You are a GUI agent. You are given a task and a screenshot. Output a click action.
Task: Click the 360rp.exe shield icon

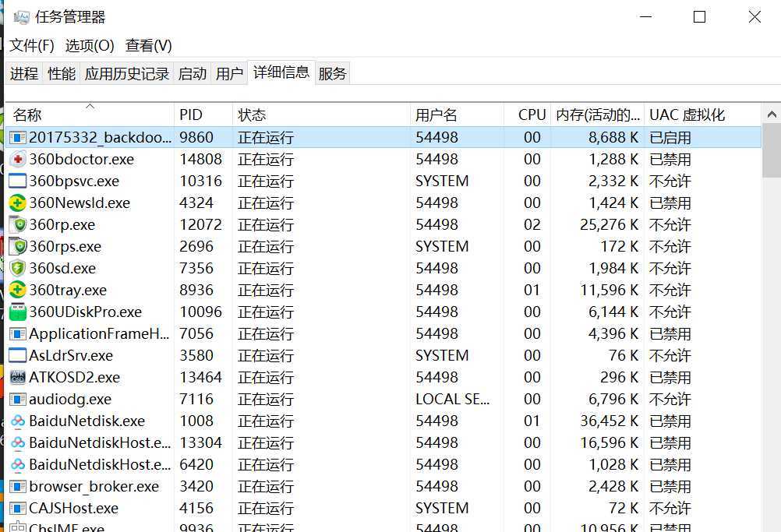click(x=17, y=224)
